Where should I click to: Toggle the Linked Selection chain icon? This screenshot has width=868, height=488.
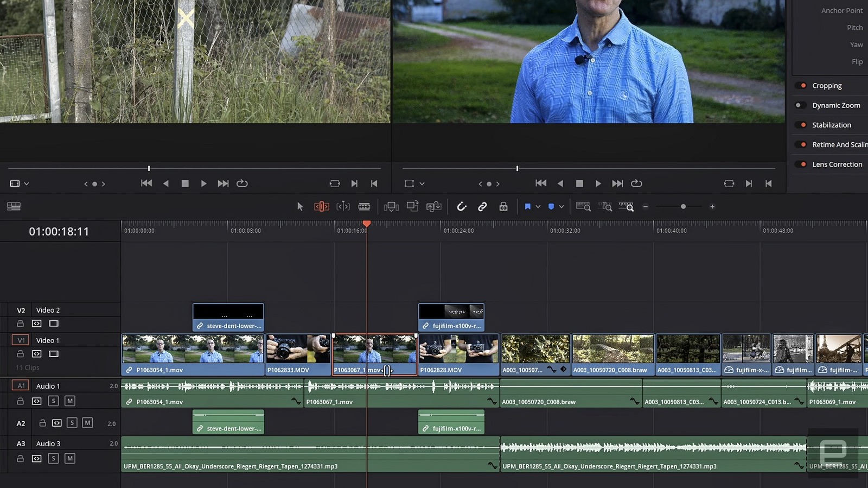click(482, 207)
